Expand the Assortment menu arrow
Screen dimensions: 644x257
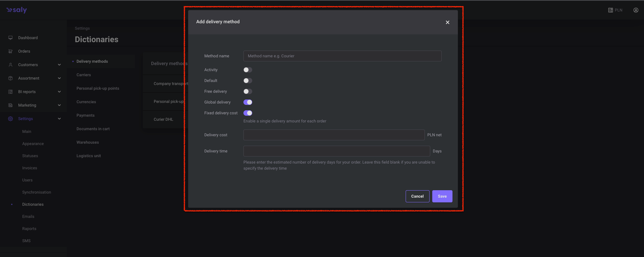click(x=59, y=78)
